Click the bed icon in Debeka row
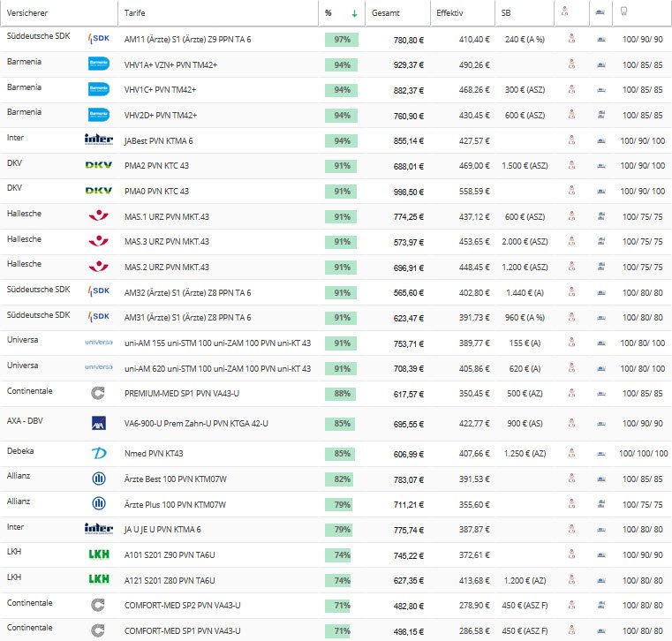This screenshot has width=672, height=641. (x=600, y=453)
